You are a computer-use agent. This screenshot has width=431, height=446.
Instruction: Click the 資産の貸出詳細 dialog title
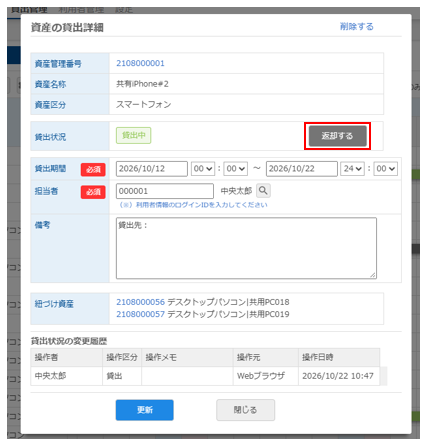(x=67, y=27)
